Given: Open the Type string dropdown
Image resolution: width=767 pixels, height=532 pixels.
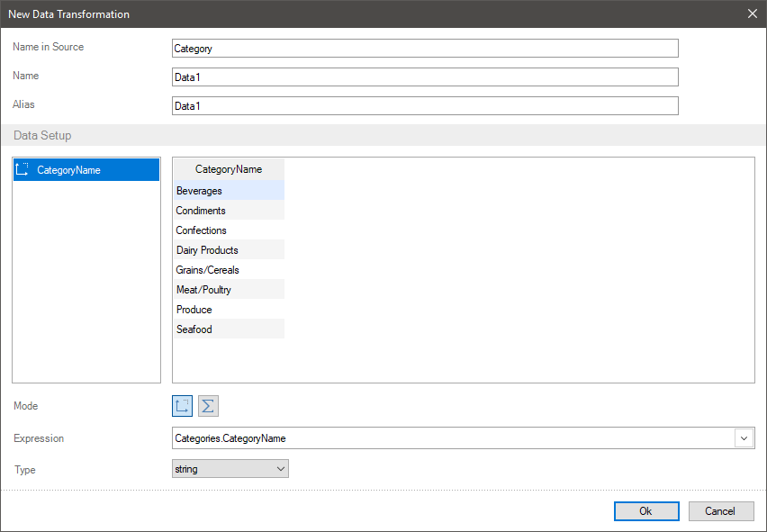Looking at the screenshot, I should point(230,469).
